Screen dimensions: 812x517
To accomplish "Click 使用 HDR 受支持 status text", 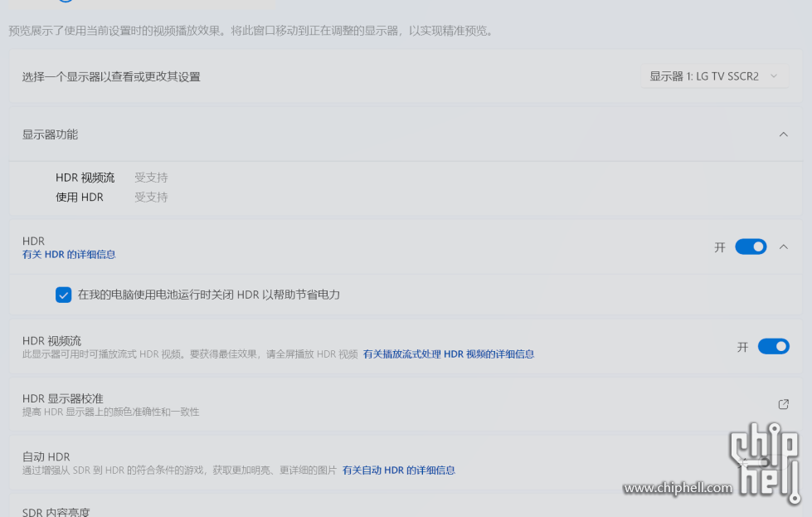I will pyautogui.click(x=151, y=198).
